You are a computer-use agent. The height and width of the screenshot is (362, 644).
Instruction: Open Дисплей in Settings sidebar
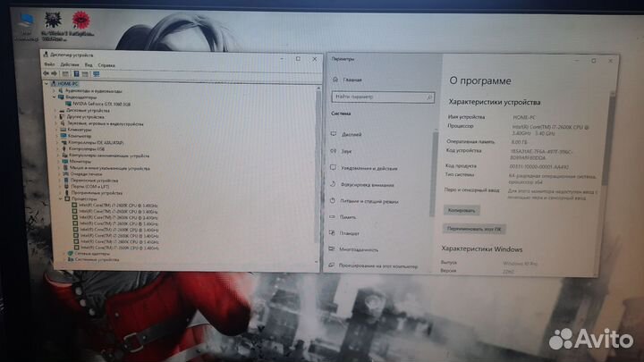[x=346, y=134]
